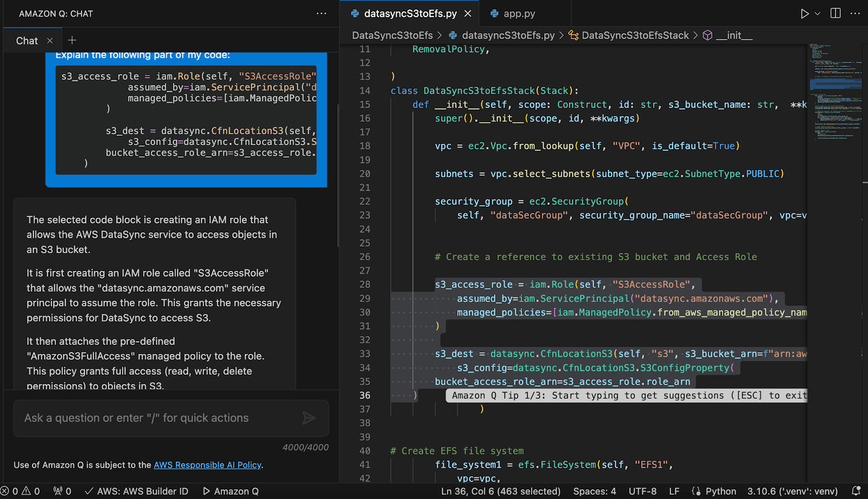Open Ln 36, Col 6 go-to-line indicator
The image size is (868, 499).
pos(501,491)
